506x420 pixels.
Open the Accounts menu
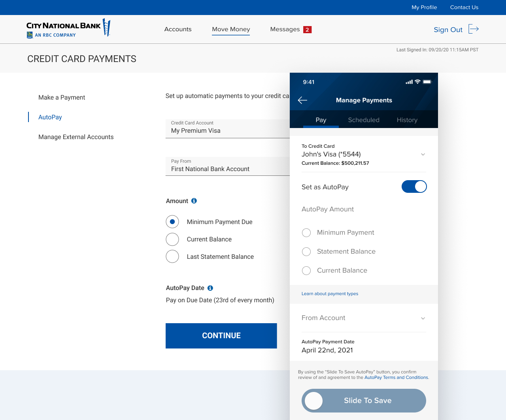click(x=178, y=29)
